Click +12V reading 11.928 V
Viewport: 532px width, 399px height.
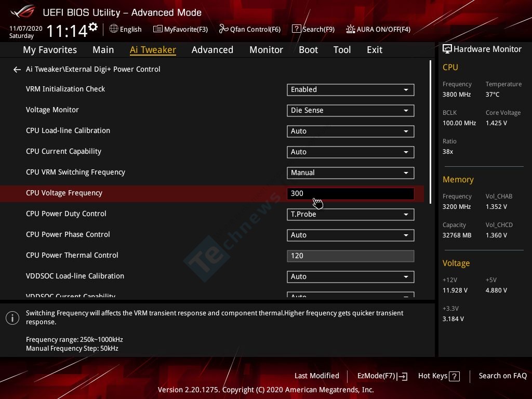pyautogui.click(x=455, y=290)
